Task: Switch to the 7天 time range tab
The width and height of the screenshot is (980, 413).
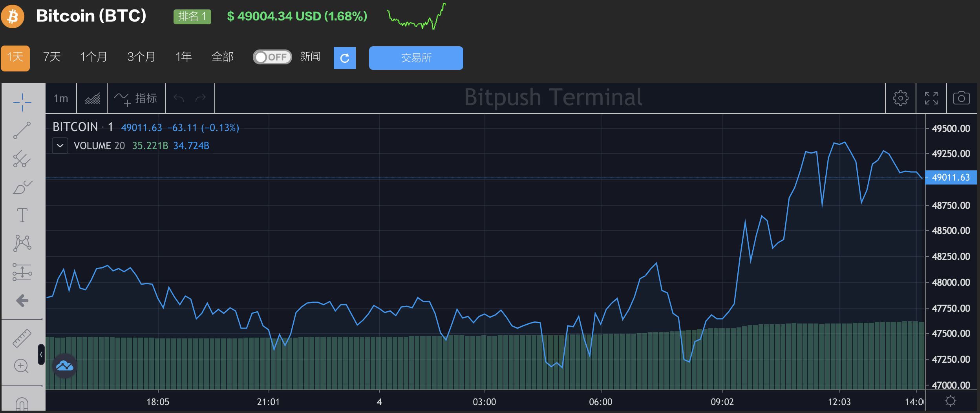Action: 52,57
